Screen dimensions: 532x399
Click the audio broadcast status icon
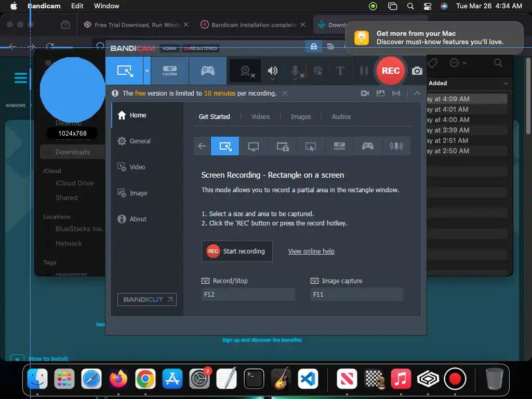point(396,94)
